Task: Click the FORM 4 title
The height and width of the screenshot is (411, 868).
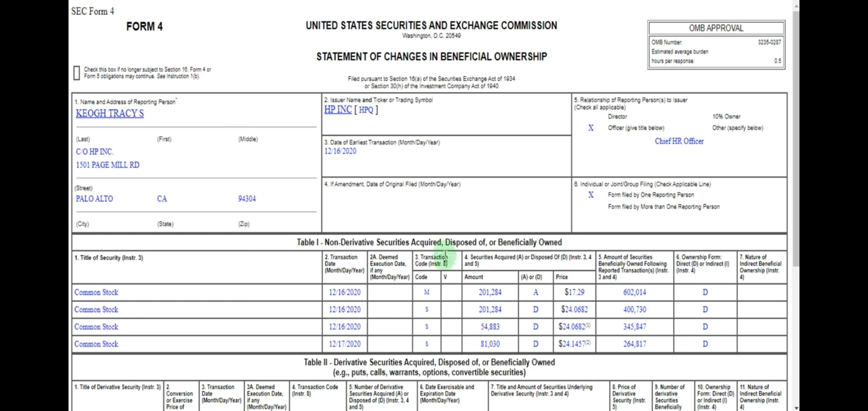Action: pyautogui.click(x=144, y=27)
